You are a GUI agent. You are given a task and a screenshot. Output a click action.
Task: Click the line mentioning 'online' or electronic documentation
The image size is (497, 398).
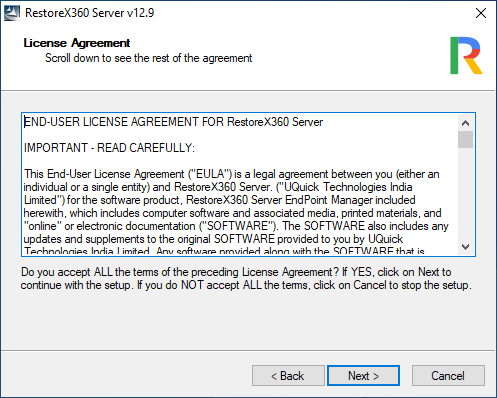click(236, 226)
